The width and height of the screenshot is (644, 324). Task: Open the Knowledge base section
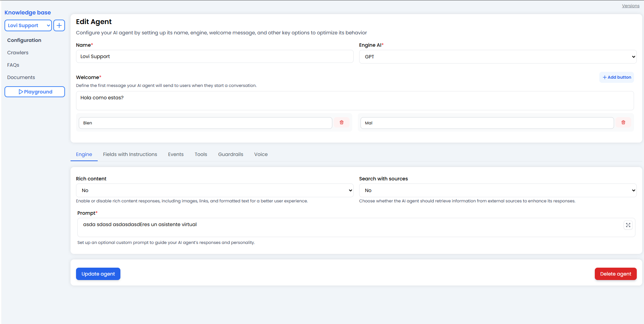(28, 12)
